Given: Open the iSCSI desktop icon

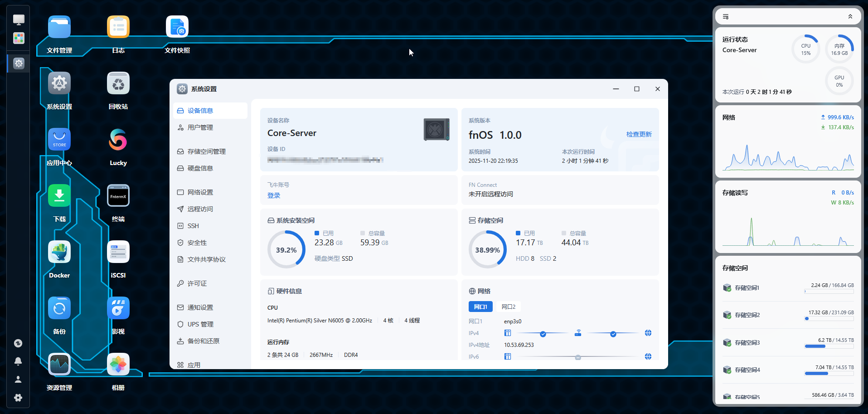Looking at the screenshot, I should pos(118,252).
